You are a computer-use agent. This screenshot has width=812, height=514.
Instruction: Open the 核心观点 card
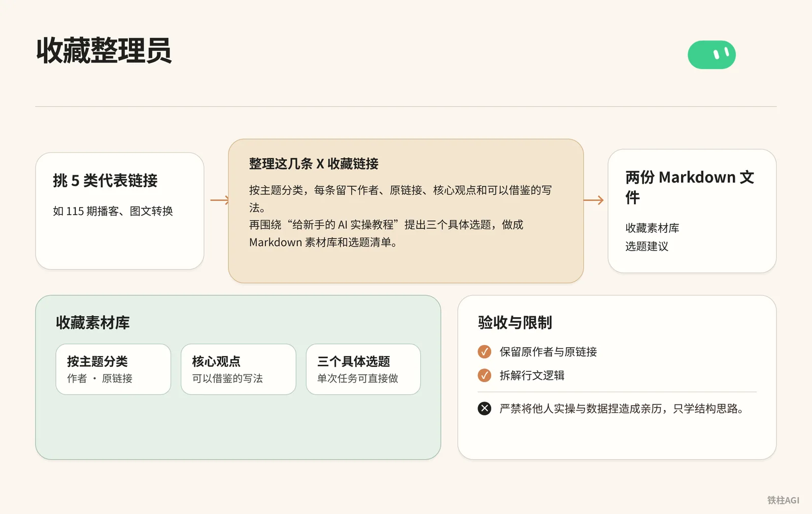(239, 369)
